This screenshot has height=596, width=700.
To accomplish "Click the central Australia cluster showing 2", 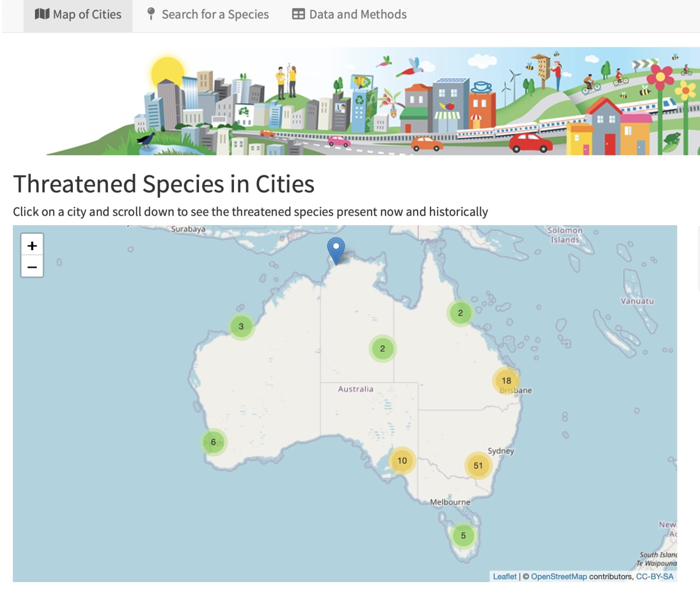I will coord(383,348).
